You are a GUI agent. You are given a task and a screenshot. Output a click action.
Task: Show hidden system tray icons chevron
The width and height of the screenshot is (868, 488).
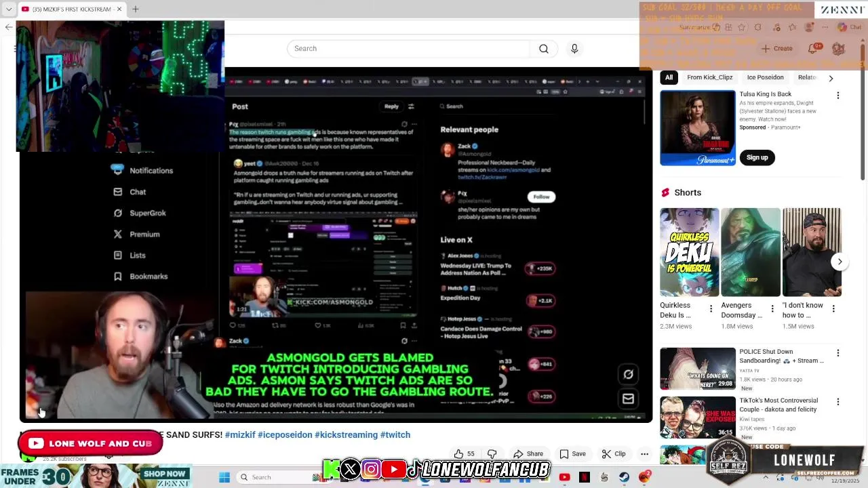[x=766, y=477]
